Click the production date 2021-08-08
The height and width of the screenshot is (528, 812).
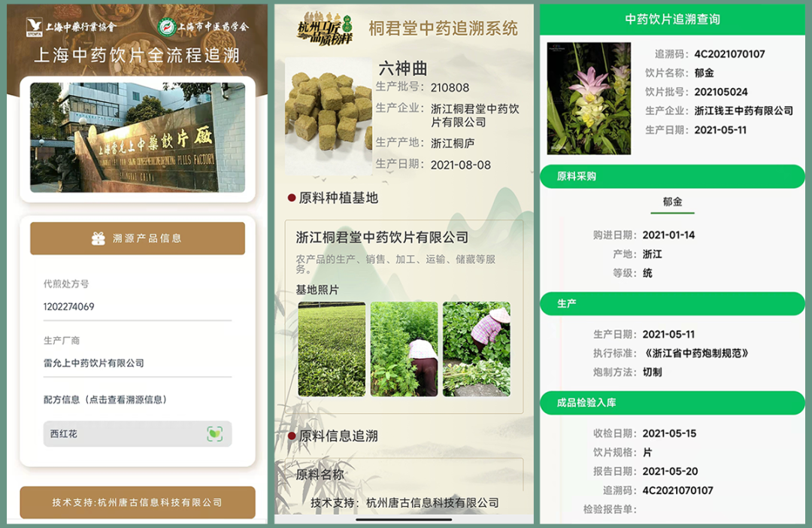point(461,165)
